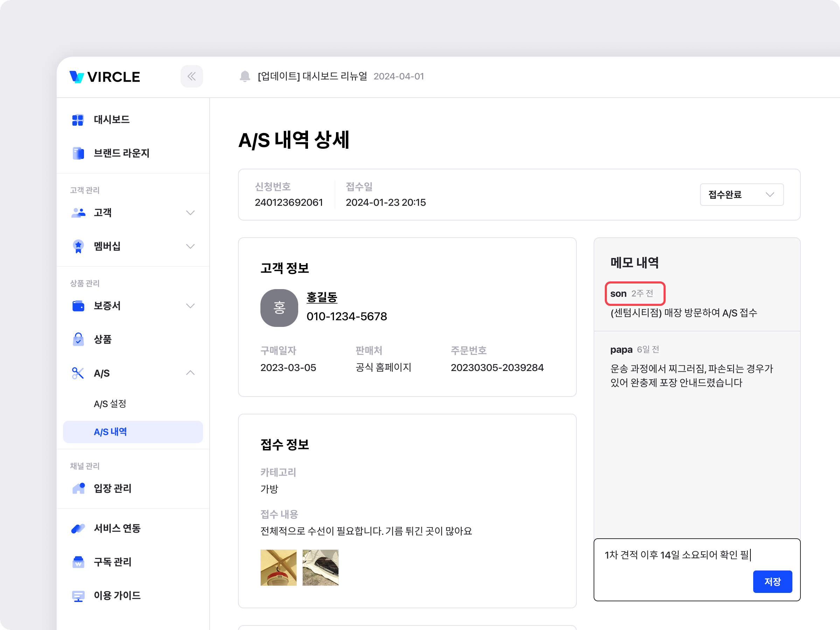Click the phone number 010-1234-5678
840x630 pixels.
[x=347, y=316]
